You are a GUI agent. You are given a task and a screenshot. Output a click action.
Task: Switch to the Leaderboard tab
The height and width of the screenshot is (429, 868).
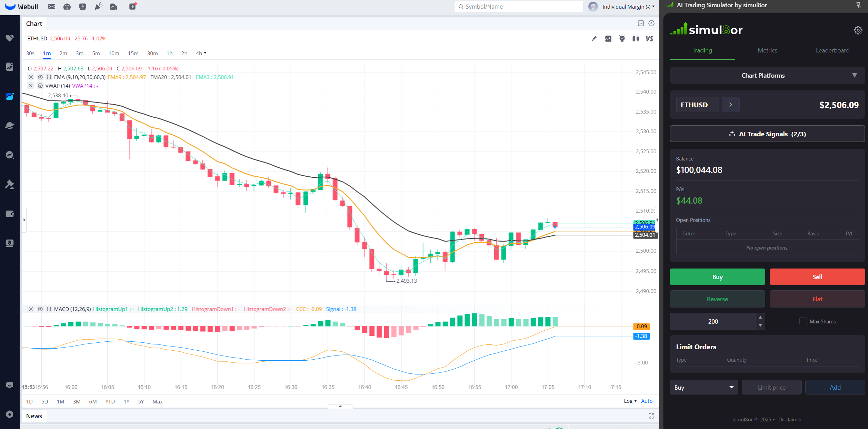pos(832,50)
